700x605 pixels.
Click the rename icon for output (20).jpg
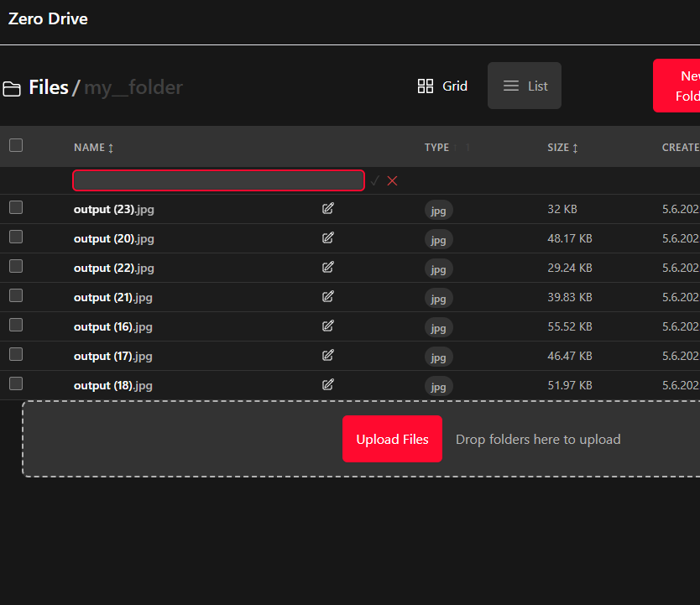[x=328, y=237]
